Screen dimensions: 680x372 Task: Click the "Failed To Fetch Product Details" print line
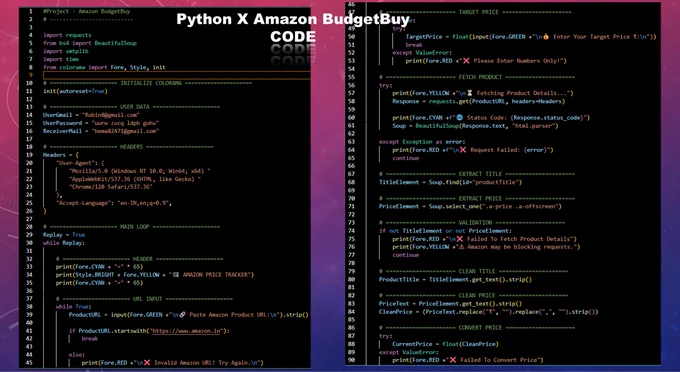tap(485, 239)
